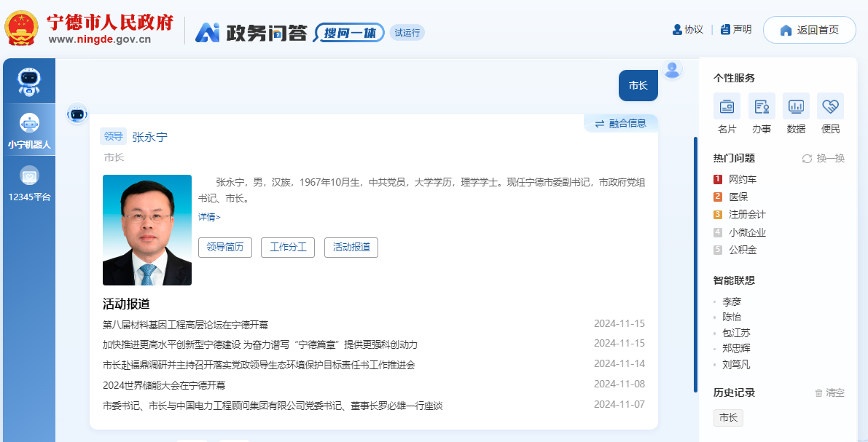Image resolution: width=868 pixels, height=442 pixels.
Task: Click the 领导简历 button
Action: point(224,248)
